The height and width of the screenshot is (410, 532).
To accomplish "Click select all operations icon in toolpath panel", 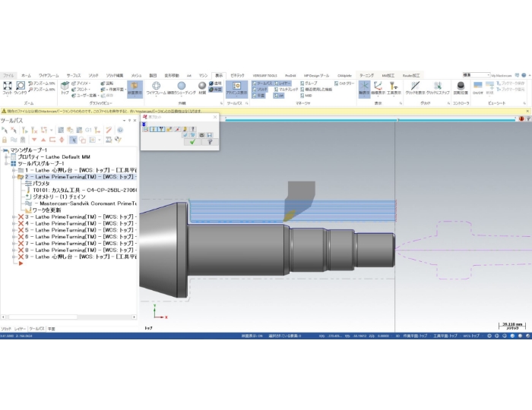I will click(x=5, y=130).
